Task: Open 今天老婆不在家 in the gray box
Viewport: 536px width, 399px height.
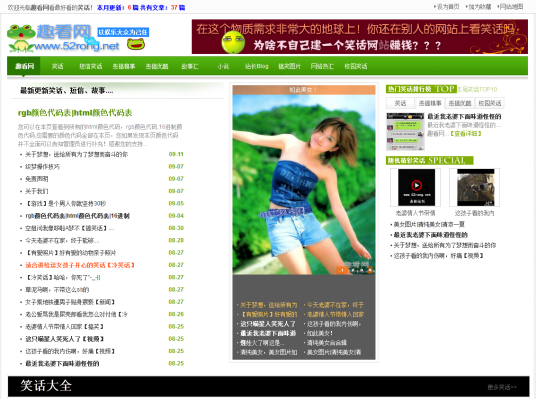Action: coord(335,305)
